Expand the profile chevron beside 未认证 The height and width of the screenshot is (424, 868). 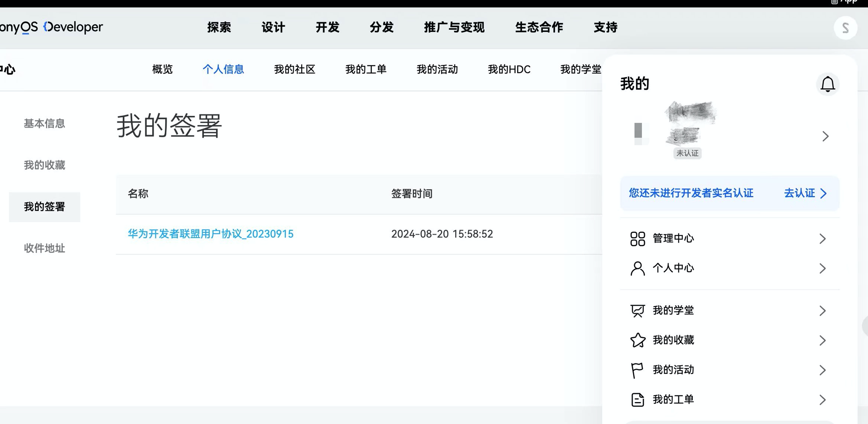(x=825, y=136)
